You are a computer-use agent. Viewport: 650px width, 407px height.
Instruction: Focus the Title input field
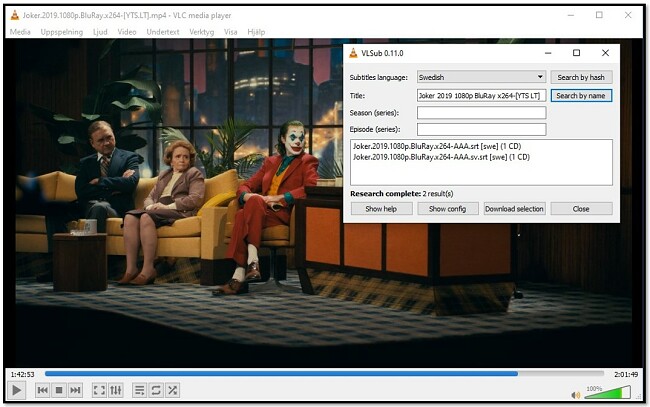[481, 96]
